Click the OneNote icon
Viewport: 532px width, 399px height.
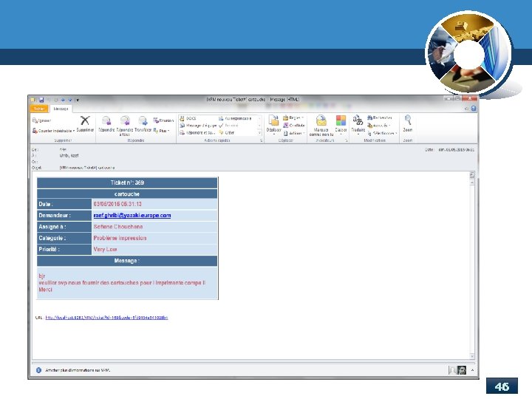tap(286, 126)
